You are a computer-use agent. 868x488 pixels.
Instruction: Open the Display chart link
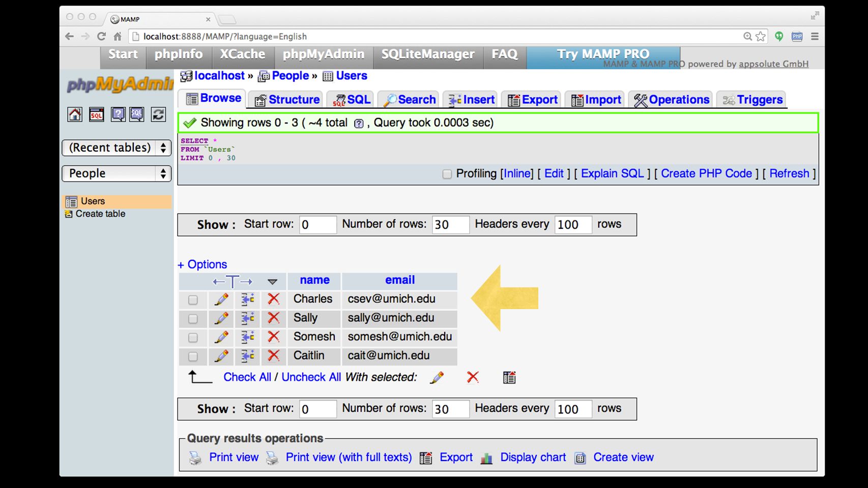tap(533, 457)
